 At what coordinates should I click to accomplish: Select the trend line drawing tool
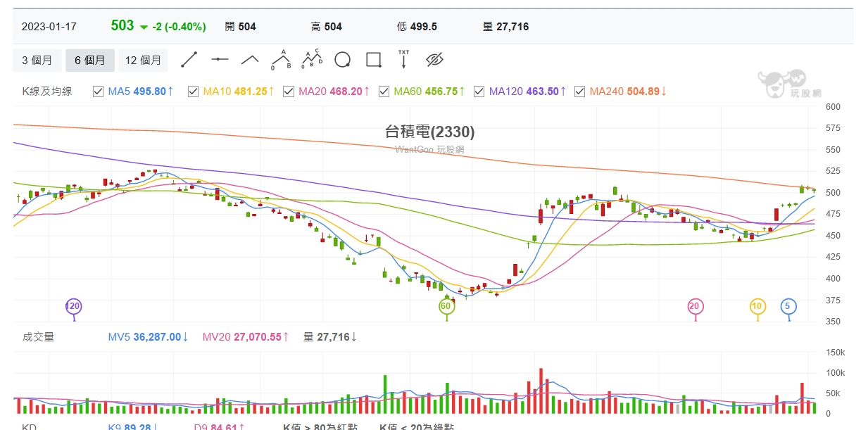189,60
